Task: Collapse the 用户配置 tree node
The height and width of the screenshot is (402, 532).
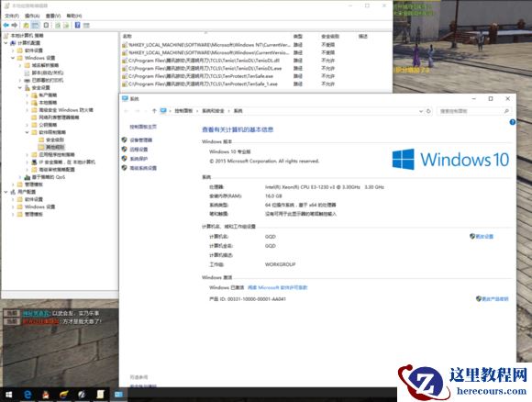Action: coord(6,192)
